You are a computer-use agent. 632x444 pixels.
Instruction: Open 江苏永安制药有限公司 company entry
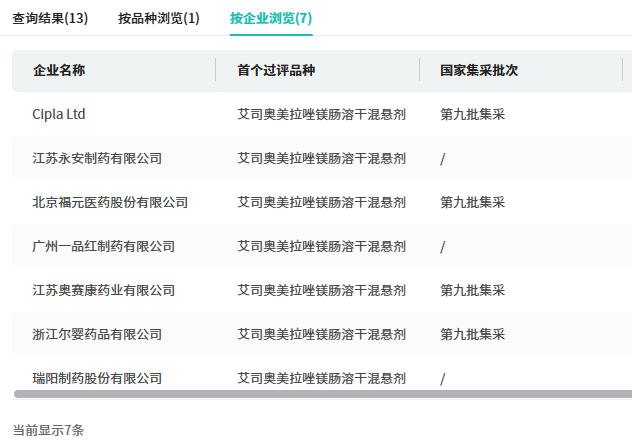click(x=97, y=158)
